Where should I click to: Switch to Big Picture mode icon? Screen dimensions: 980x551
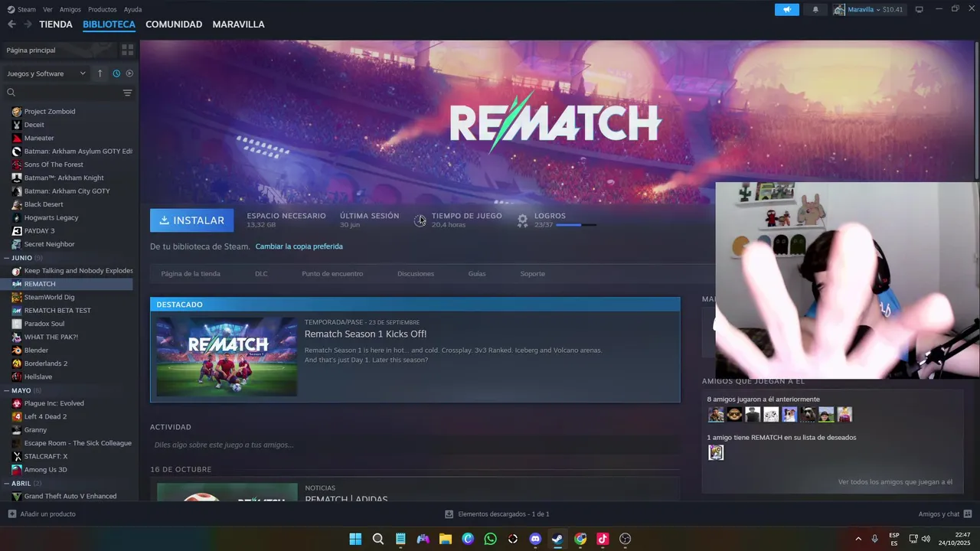click(x=920, y=9)
